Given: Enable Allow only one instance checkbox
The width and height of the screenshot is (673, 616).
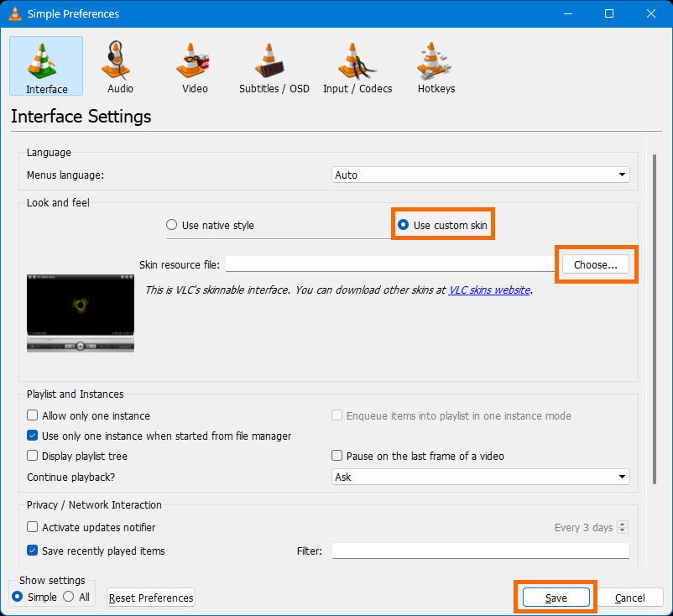Looking at the screenshot, I should pyautogui.click(x=32, y=415).
